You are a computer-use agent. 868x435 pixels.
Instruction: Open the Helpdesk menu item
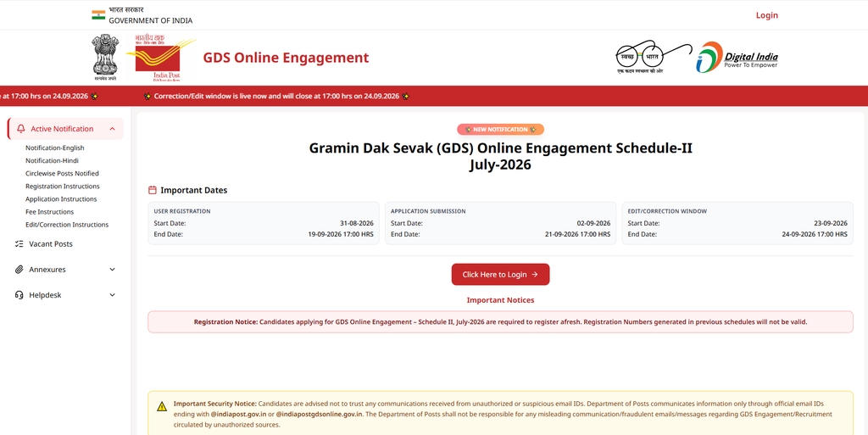(x=66, y=295)
